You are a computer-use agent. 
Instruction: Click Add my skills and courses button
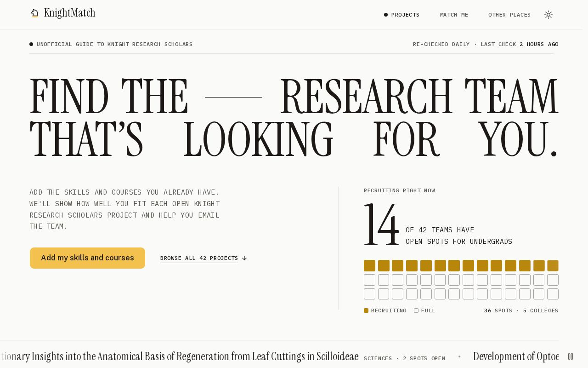(87, 258)
